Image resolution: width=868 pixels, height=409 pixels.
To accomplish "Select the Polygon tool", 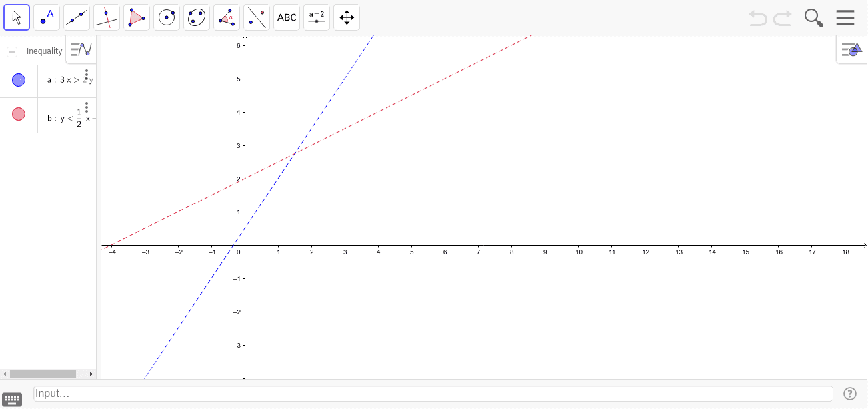I will [x=137, y=17].
